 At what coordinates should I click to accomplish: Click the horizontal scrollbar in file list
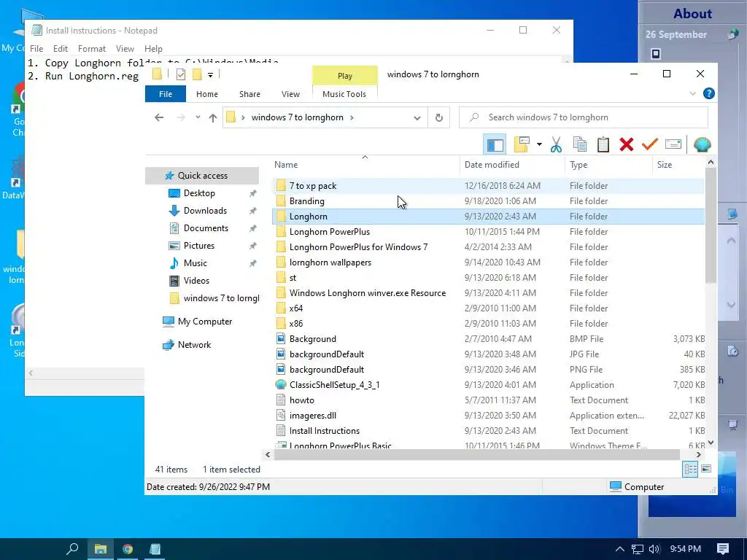(476, 455)
